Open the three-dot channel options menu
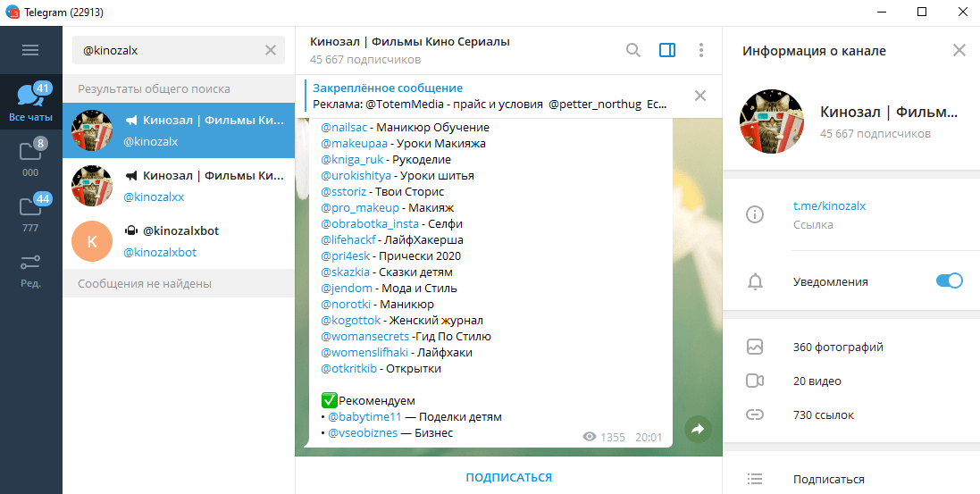 tap(701, 50)
